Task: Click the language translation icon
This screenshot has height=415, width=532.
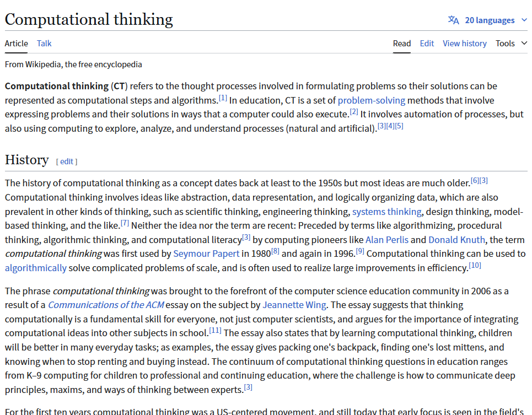Action: pos(453,20)
